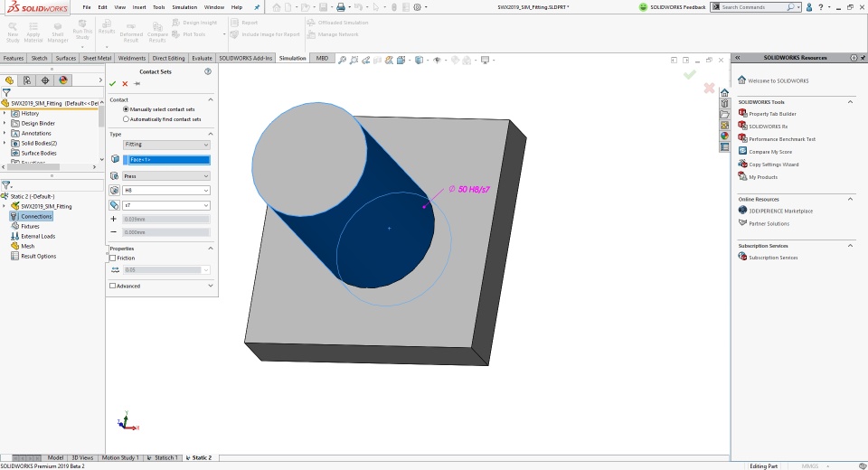Click the user login icon near search
This screenshot has width=868, height=470.
[x=809, y=7]
